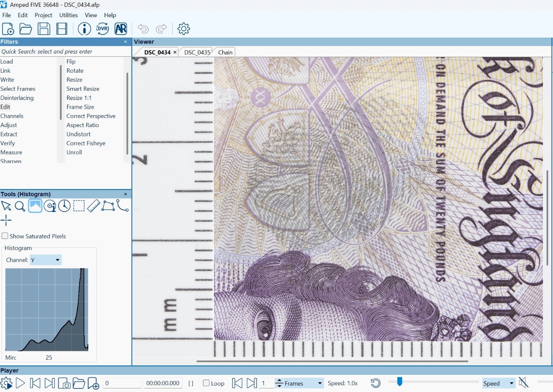Open the histogram Channel dropdown
This screenshot has width=553, height=392.
click(x=46, y=260)
